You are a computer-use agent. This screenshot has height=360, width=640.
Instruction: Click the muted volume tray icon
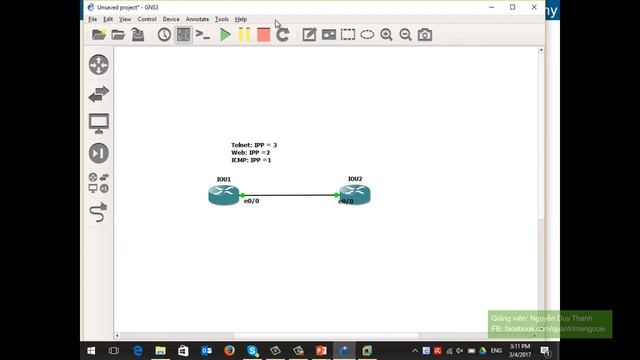point(460,351)
